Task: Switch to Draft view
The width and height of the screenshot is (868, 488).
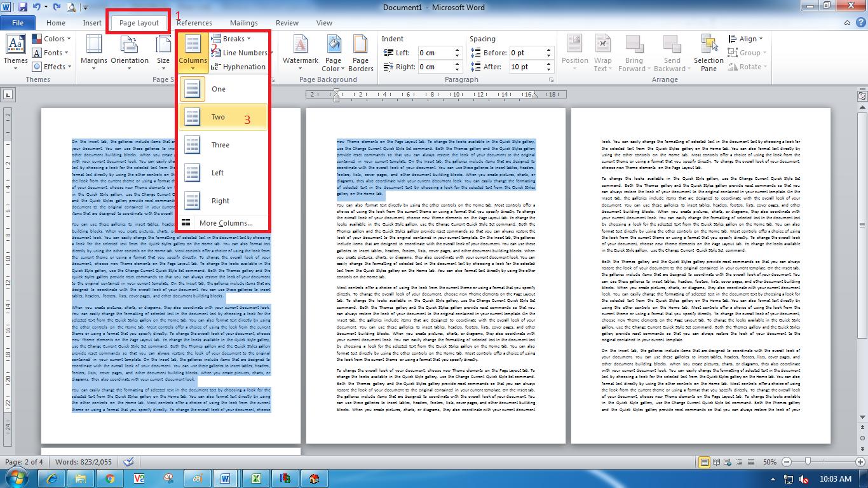Action: [x=752, y=462]
